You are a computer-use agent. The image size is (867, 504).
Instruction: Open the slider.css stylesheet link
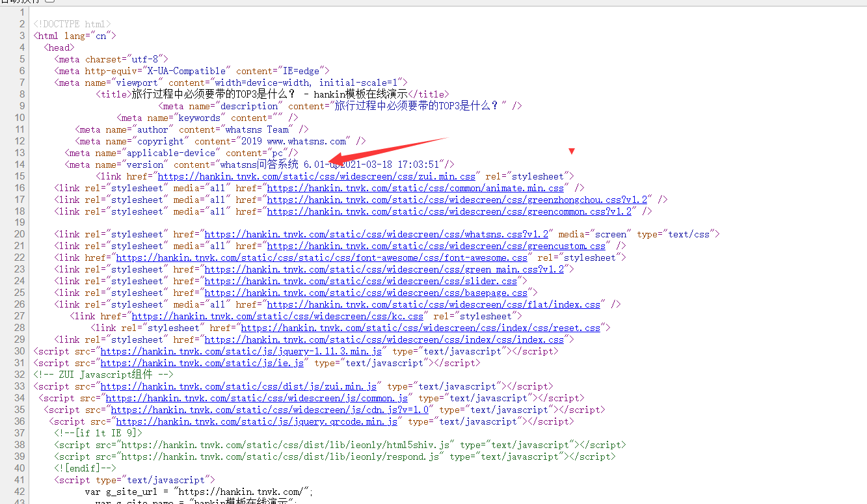360,281
